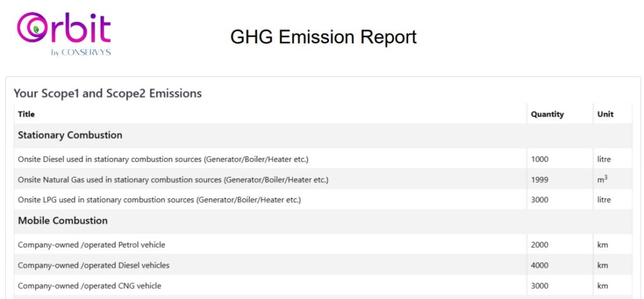Click the Quantity column header

tap(547, 115)
